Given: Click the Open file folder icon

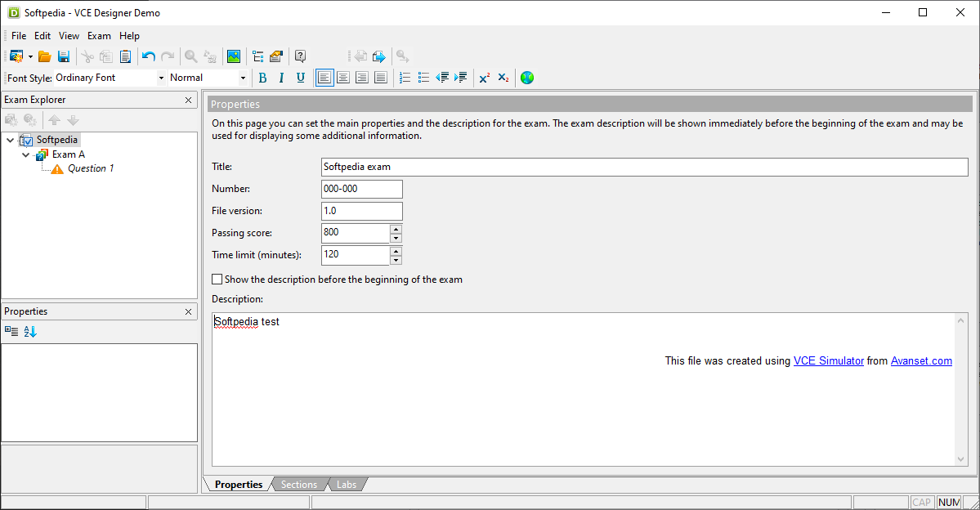Looking at the screenshot, I should coord(44,57).
